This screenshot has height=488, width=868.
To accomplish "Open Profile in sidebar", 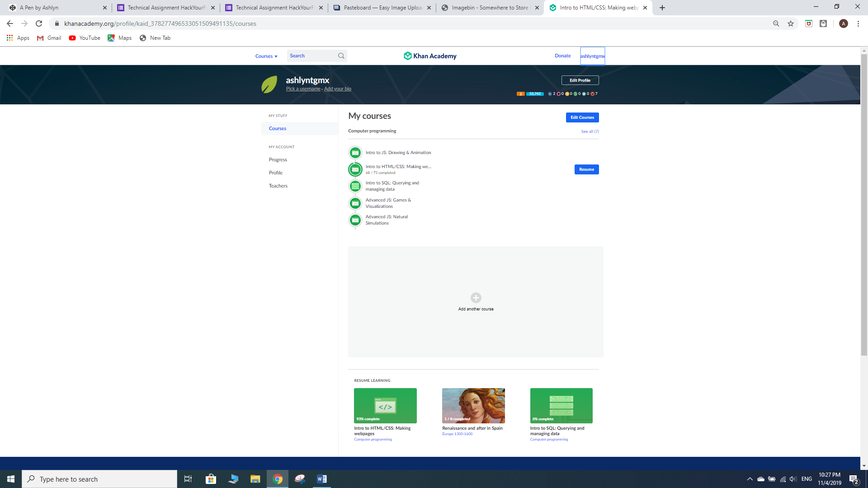I will (x=276, y=173).
